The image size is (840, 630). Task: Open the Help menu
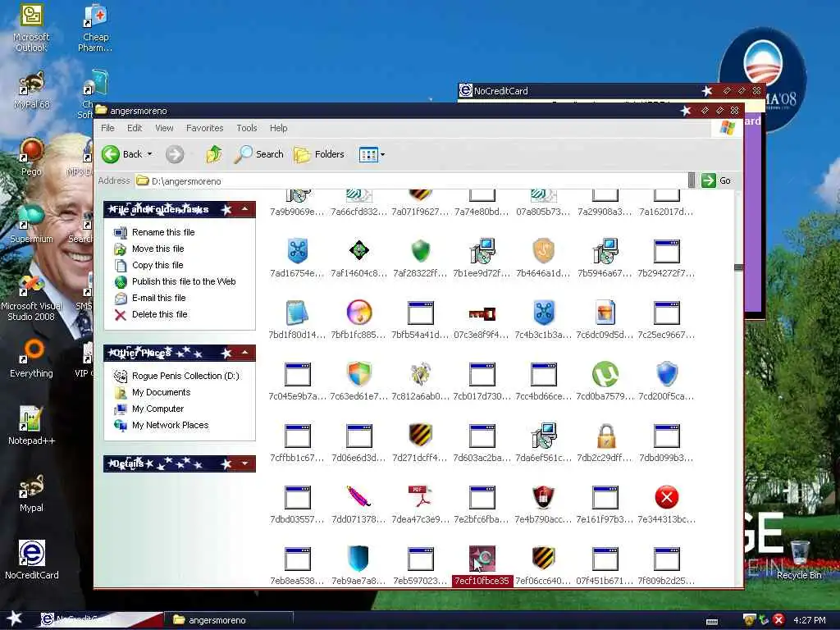pyautogui.click(x=278, y=128)
